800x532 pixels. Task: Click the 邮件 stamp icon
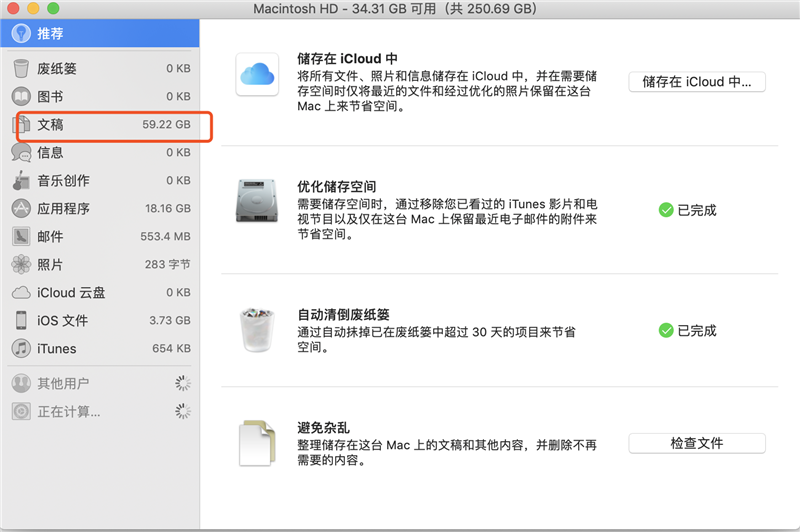(21, 237)
